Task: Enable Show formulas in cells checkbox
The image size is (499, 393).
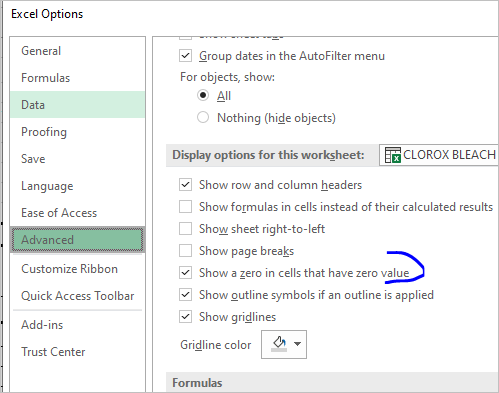Action: click(185, 207)
